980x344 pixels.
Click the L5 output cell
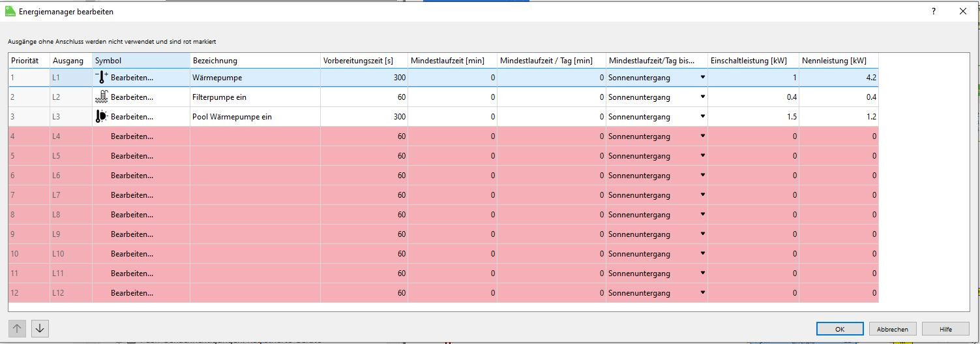(71, 156)
